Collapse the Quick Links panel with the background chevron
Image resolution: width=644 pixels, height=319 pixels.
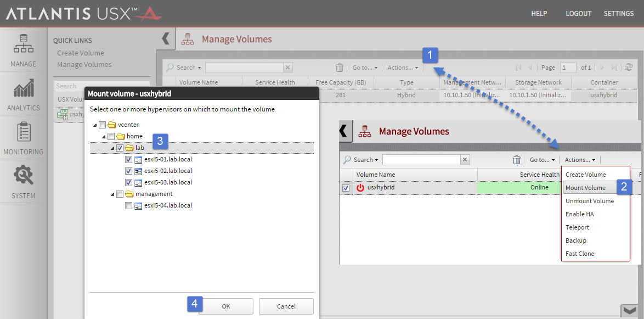point(166,39)
